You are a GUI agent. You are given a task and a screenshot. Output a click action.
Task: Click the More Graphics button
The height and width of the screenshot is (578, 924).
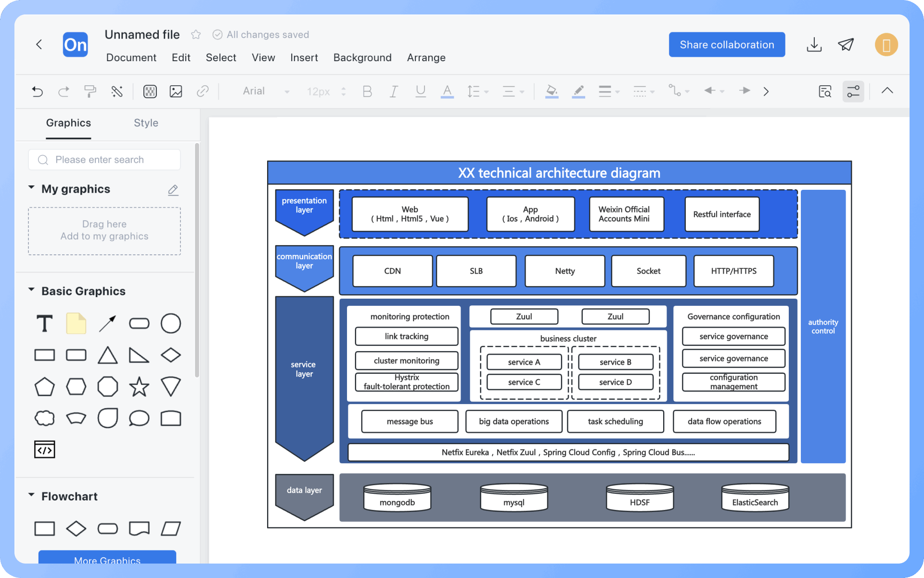click(107, 557)
